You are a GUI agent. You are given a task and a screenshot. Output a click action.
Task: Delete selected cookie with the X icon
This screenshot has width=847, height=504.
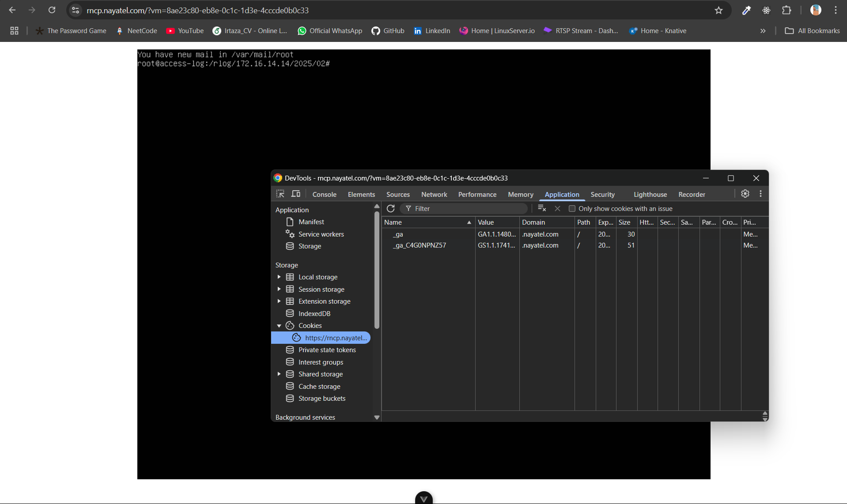pyautogui.click(x=557, y=208)
